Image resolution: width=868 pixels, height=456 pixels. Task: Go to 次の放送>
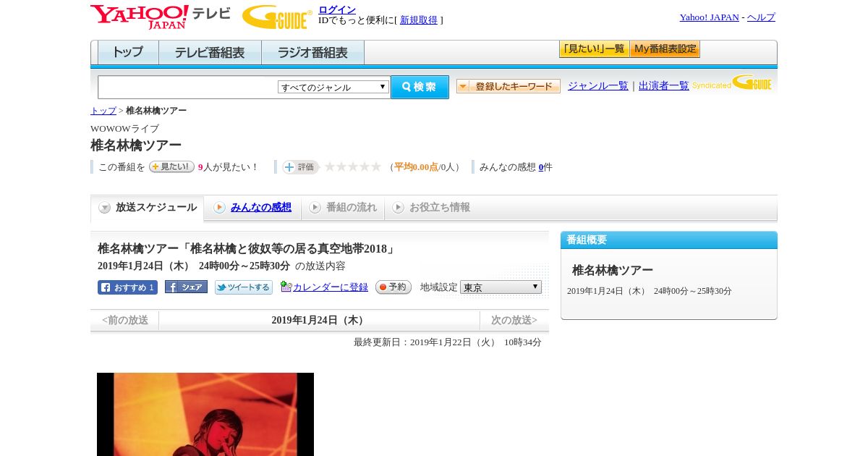514,320
